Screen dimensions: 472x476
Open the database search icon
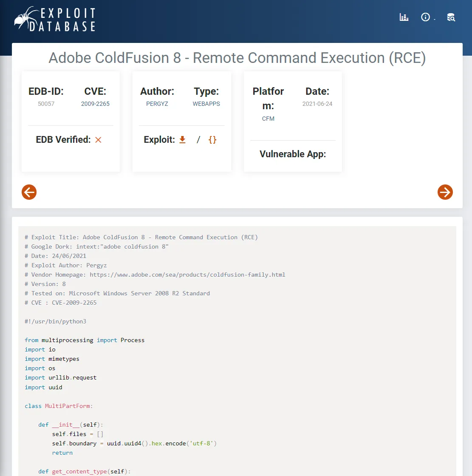(451, 17)
